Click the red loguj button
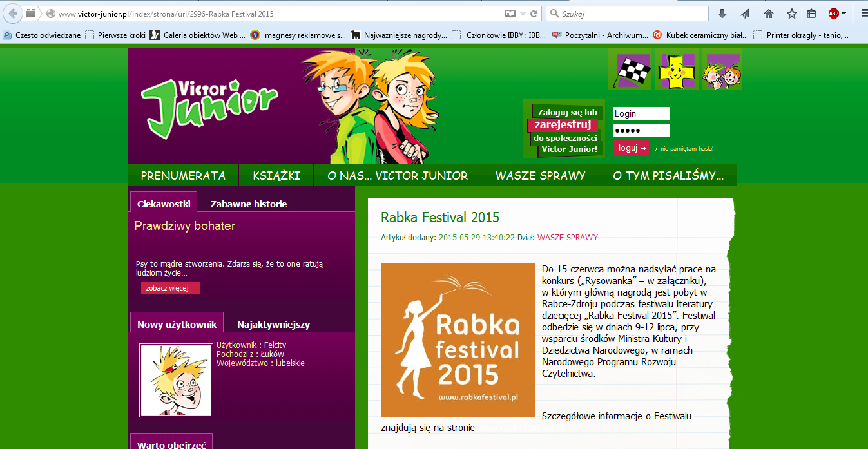The width and height of the screenshot is (868, 449). pos(631,148)
